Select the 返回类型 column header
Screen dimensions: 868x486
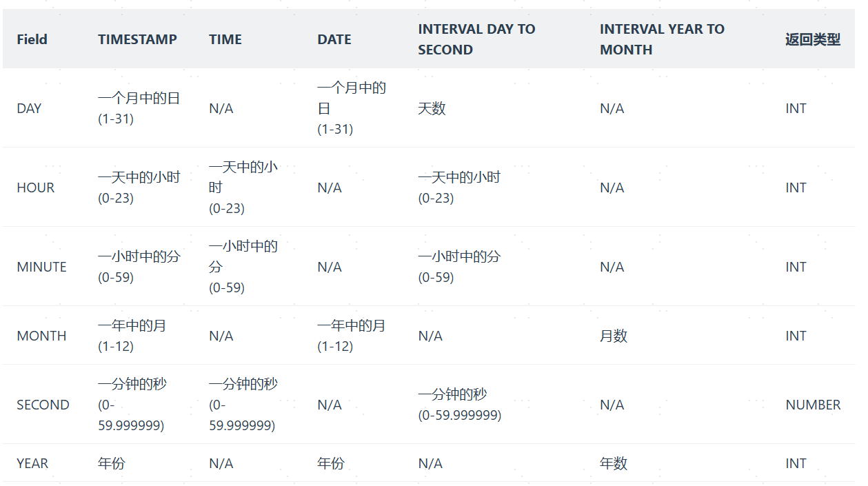(813, 39)
